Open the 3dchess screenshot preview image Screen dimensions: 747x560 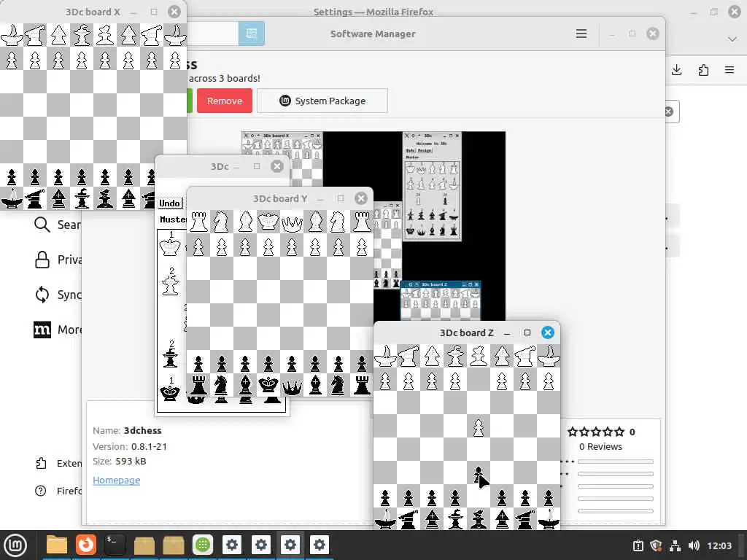click(x=373, y=226)
